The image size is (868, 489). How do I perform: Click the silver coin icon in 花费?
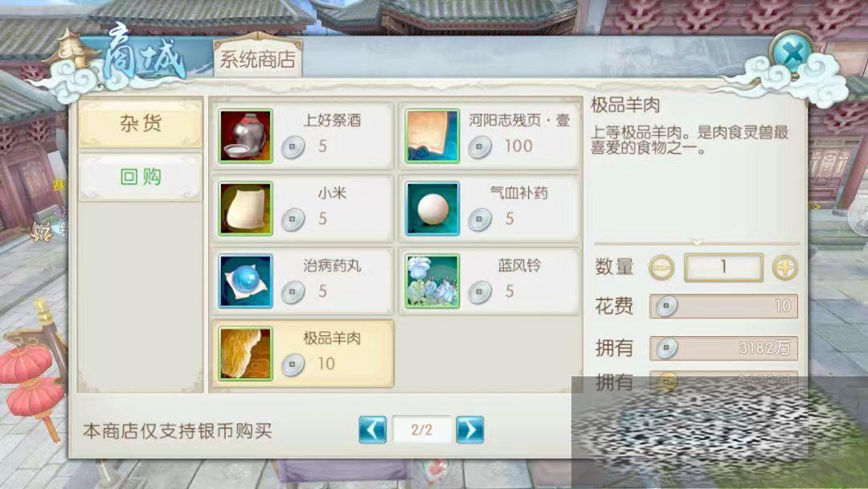click(666, 306)
